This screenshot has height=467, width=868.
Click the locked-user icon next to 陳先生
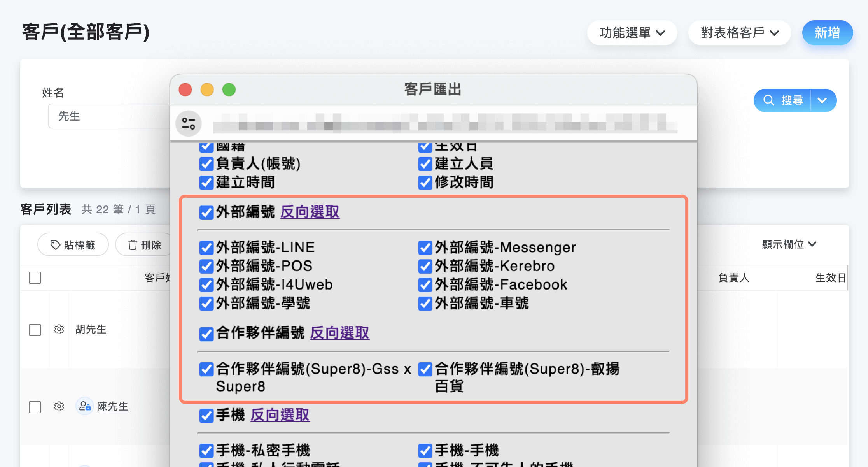point(85,406)
